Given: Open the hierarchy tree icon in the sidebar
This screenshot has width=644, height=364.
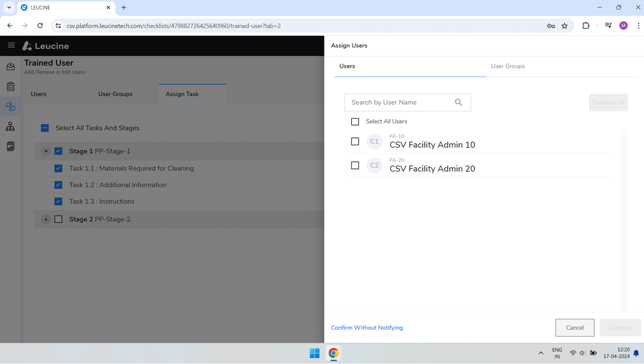Looking at the screenshot, I should [11, 127].
